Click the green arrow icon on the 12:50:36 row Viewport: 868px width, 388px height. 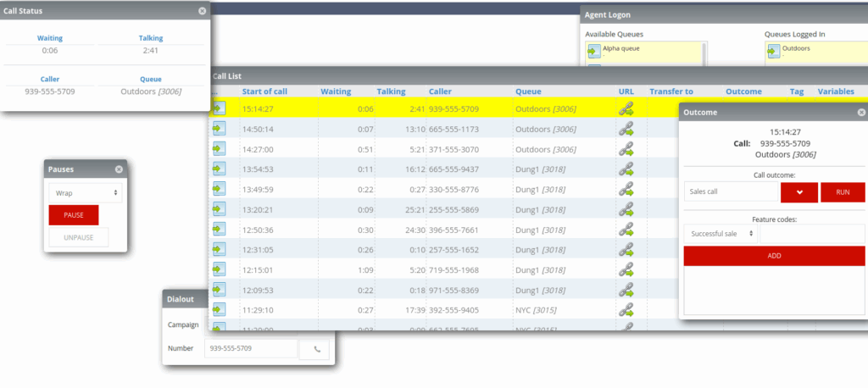click(x=219, y=230)
